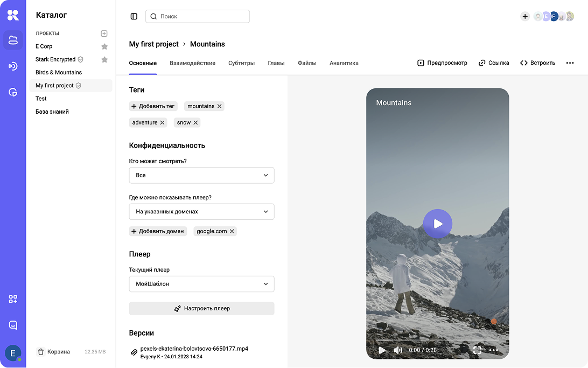Open the player's three-dot menu

coord(494,350)
